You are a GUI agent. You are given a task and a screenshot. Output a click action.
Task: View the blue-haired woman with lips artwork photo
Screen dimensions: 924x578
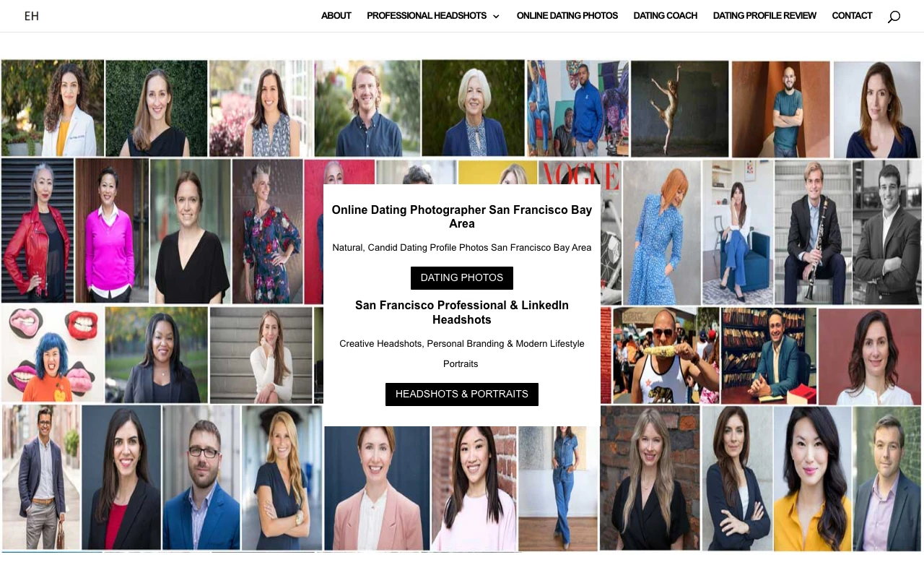pos(53,354)
